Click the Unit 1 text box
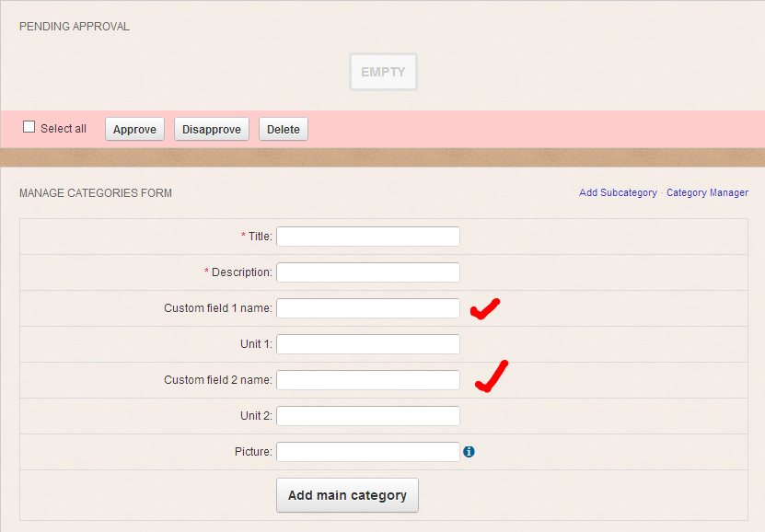The image size is (765, 532). tap(367, 344)
